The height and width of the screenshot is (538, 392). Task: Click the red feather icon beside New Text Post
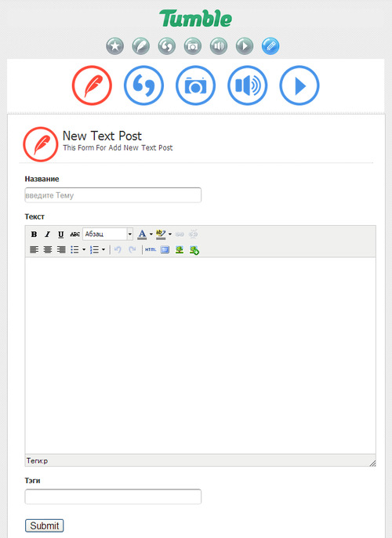point(41,144)
